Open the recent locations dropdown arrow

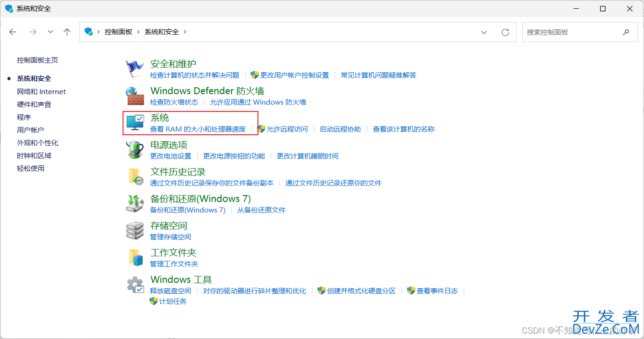tap(50, 32)
